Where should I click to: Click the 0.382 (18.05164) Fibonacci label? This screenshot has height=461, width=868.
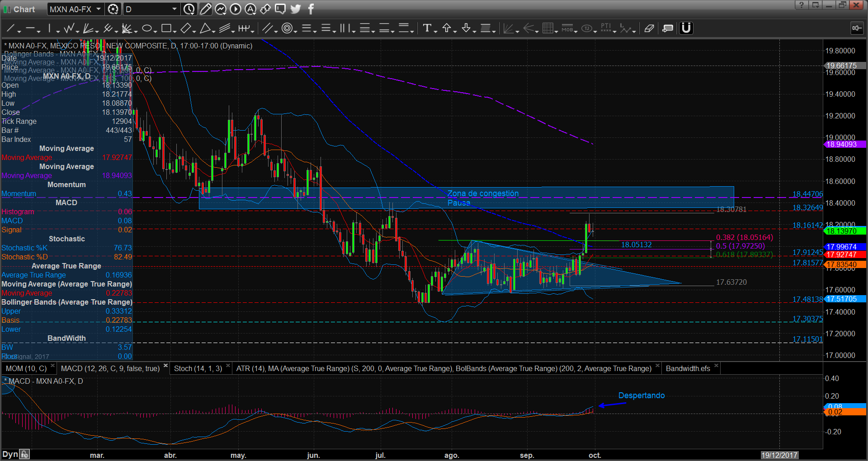(745, 237)
